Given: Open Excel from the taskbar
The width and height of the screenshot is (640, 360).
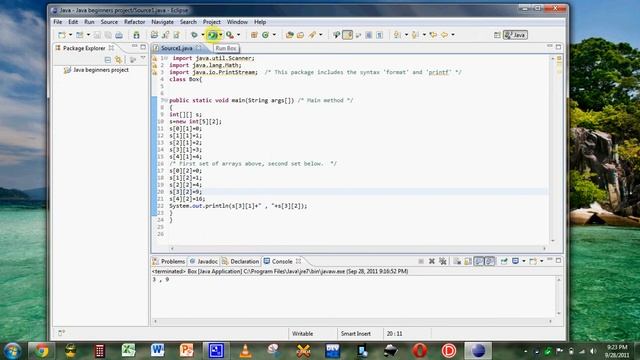Looking at the screenshot, I should (x=128, y=351).
